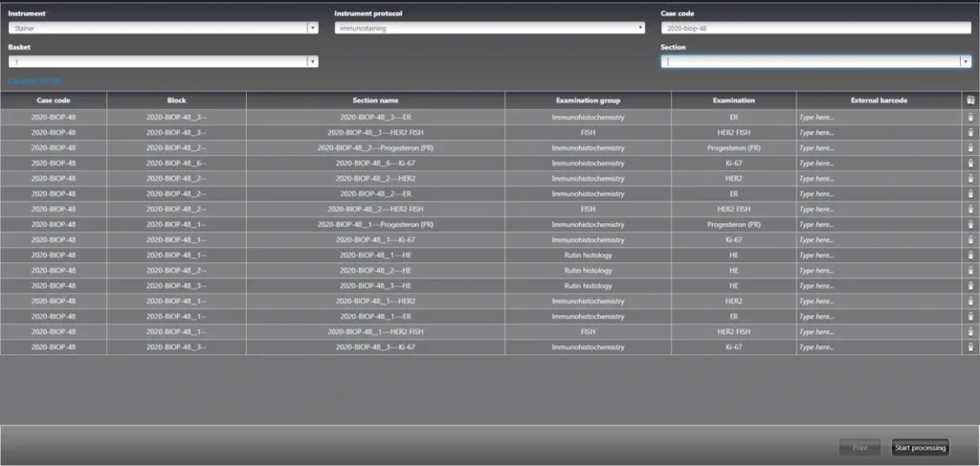Select section name 2020-BIOP-48_2---HER2 FISH
Image resolution: width=980 pixels, height=466 pixels.
[x=375, y=210]
